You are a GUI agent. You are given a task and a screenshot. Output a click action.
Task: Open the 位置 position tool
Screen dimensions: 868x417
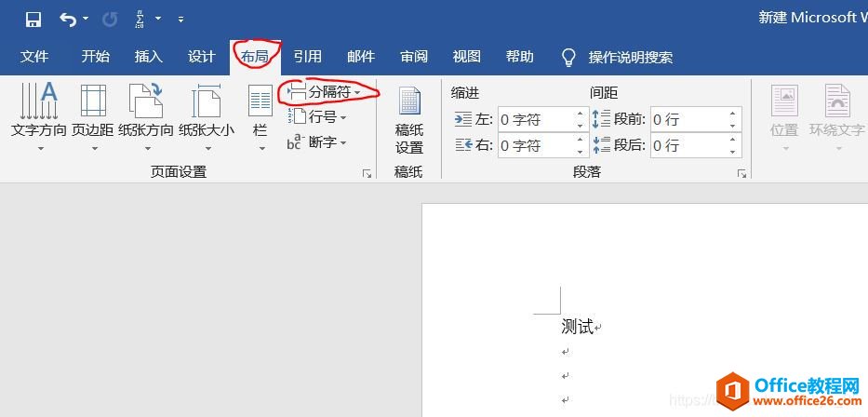pyautogui.click(x=784, y=117)
